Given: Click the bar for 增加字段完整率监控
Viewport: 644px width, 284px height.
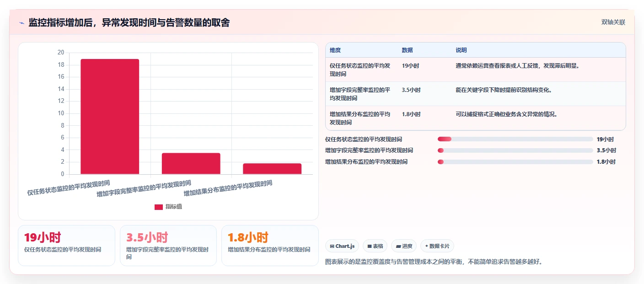Looking at the screenshot, I should [191, 164].
